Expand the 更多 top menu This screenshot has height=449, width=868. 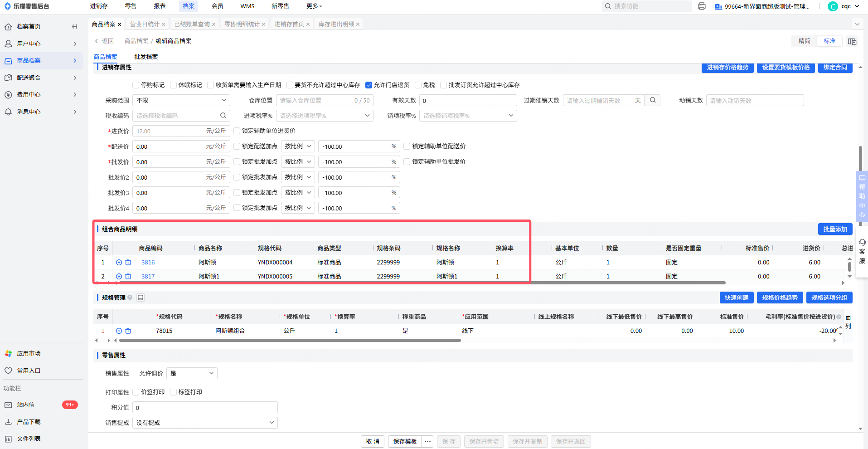pyautogui.click(x=315, y=6)
